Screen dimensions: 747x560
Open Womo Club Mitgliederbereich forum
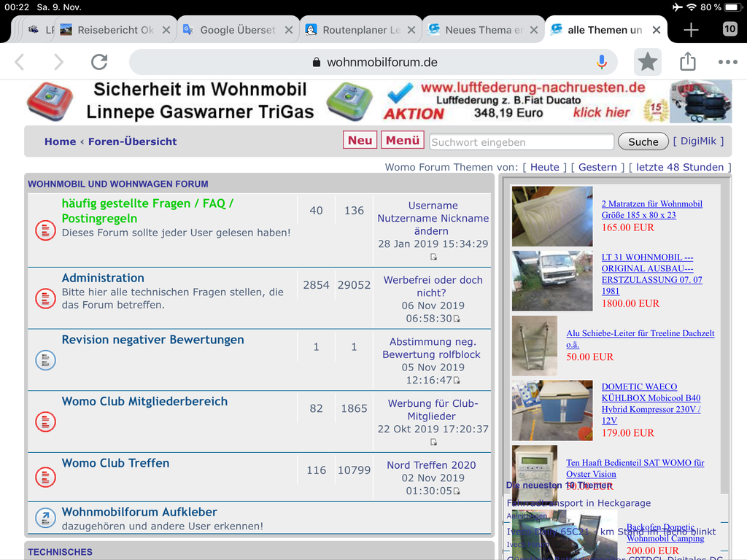click(145, 402)
